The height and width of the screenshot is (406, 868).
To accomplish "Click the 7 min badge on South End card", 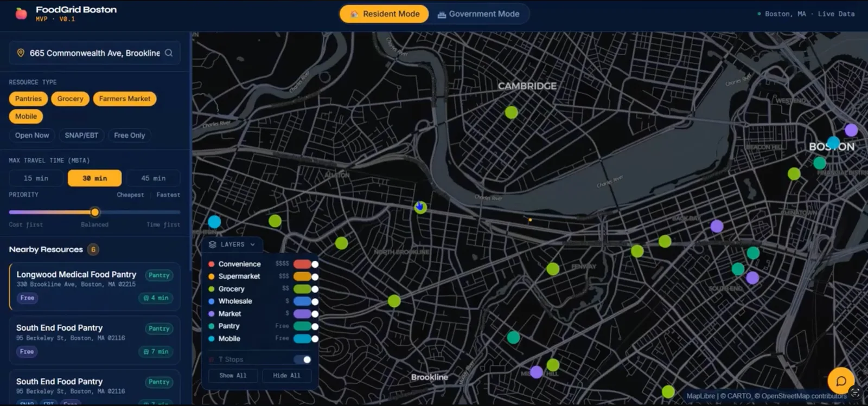I will 156,352.
